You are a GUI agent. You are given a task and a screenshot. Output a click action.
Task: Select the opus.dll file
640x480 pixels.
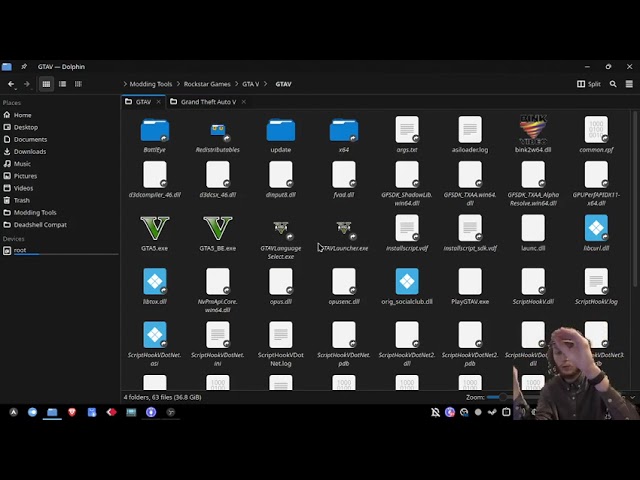281,287
